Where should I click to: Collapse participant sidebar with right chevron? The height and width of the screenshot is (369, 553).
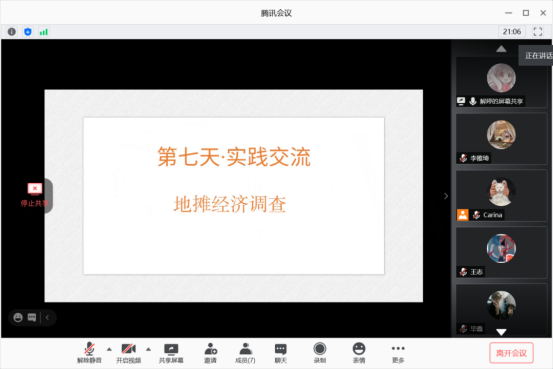(x=446, y=196)
